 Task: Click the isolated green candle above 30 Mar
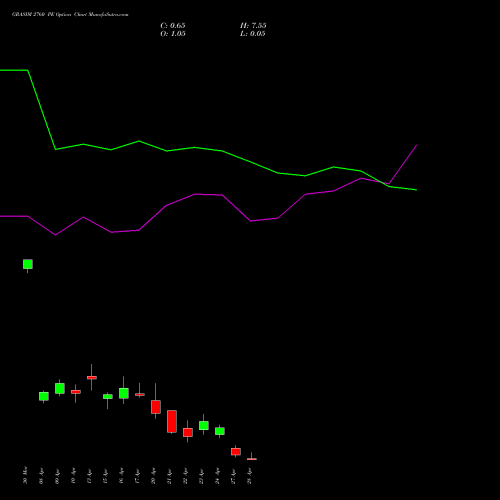[x=28, y=264]
